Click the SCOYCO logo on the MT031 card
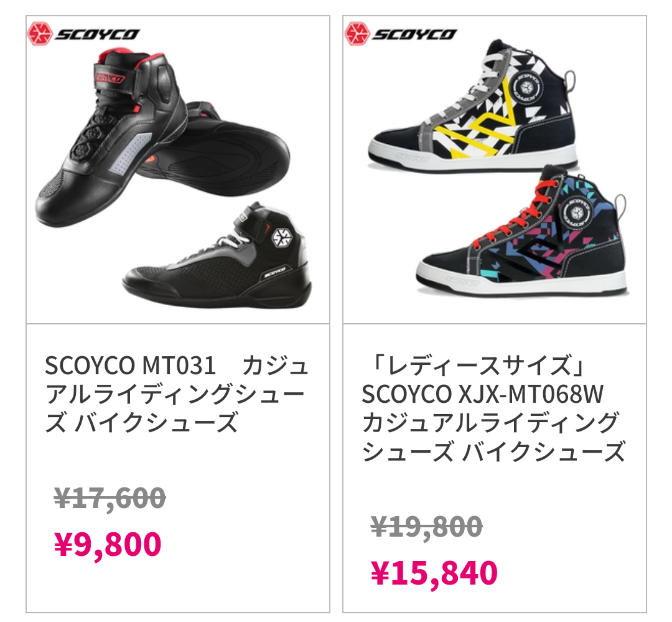The image size is (672, 622). coord(83,34)
